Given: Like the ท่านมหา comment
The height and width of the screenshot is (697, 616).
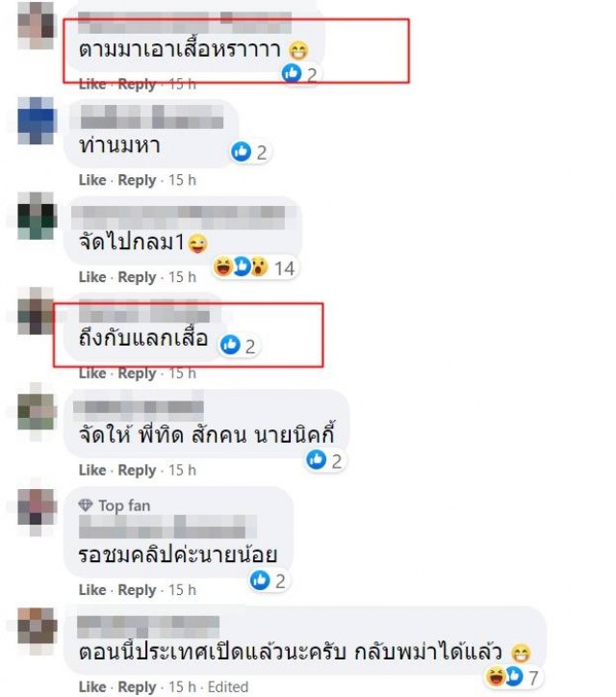Looking at the screenshot, I should point(92,180).
